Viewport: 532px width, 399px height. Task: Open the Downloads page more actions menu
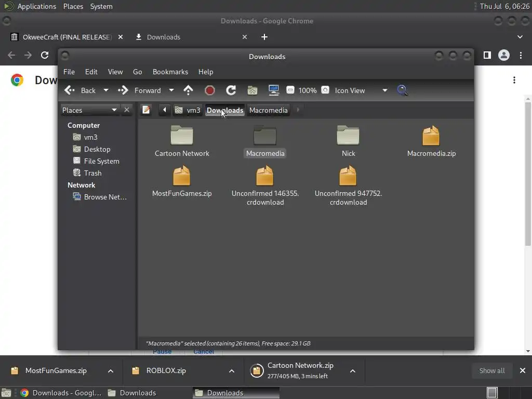point(514,80)
